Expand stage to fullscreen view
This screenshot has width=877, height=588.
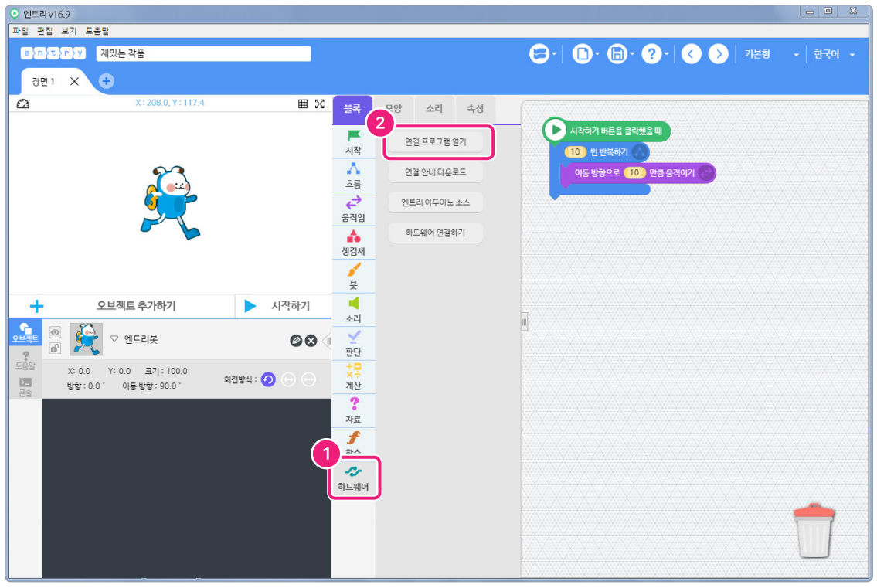pyautogui.click(x=320, y=104)
